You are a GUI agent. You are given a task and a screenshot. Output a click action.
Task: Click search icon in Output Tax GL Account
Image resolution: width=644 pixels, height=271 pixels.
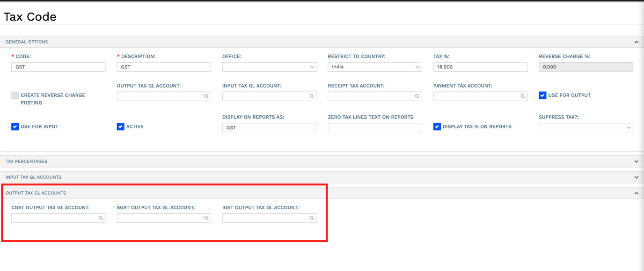(x=206, y=96)
